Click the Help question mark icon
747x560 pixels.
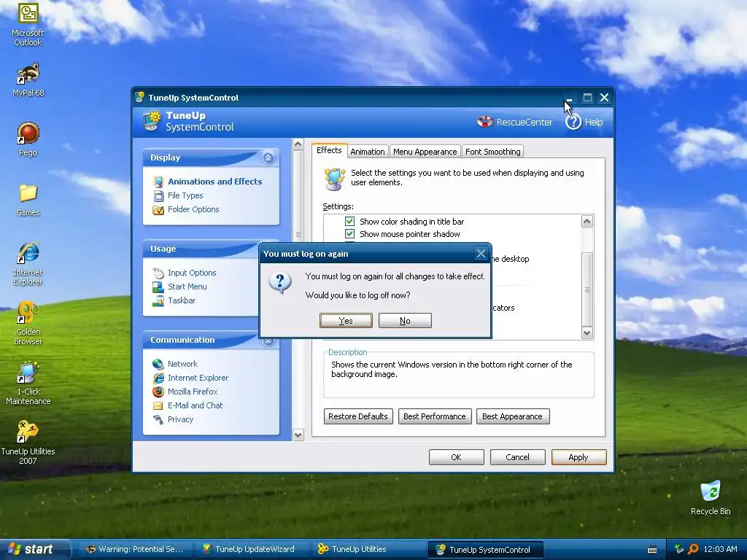[573, 122]
